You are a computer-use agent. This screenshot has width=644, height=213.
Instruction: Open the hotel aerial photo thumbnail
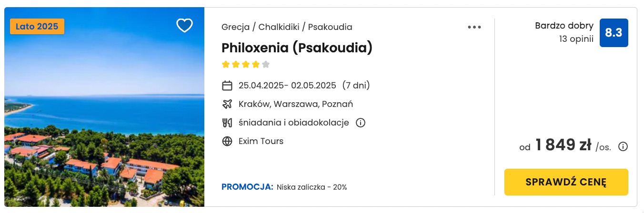click(104, 107)
